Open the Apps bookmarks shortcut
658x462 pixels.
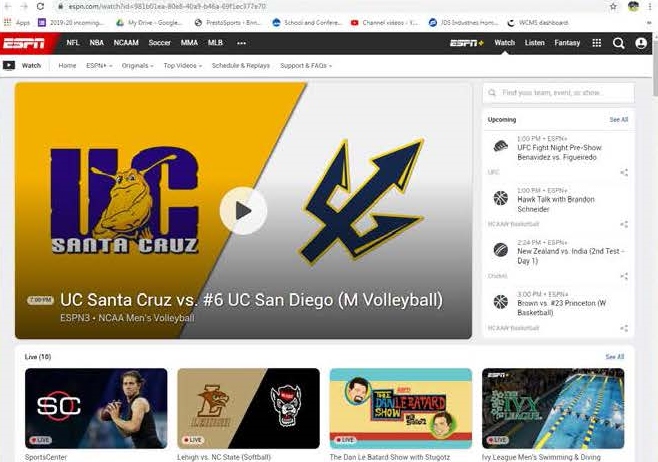(x=17, y=23)
